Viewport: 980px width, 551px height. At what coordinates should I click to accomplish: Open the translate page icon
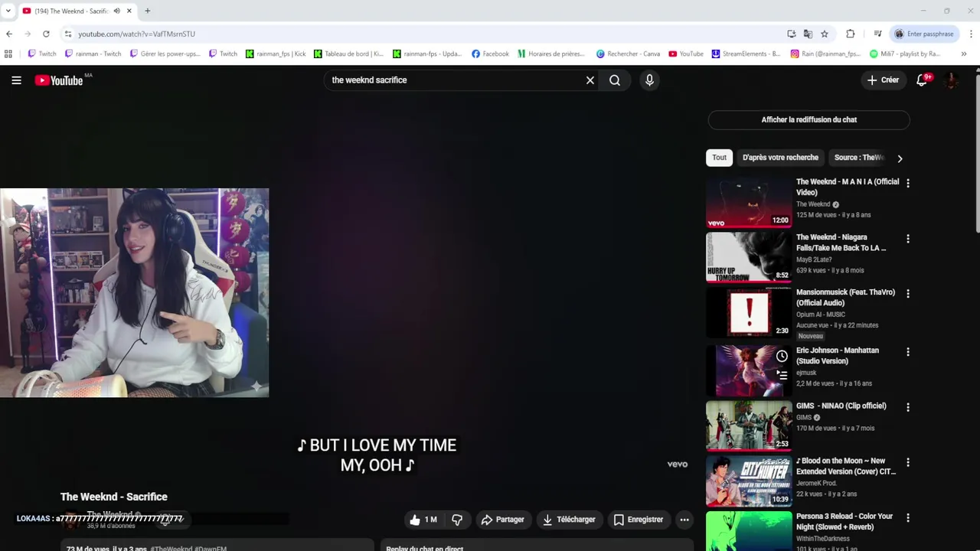[x=808, y=34]
